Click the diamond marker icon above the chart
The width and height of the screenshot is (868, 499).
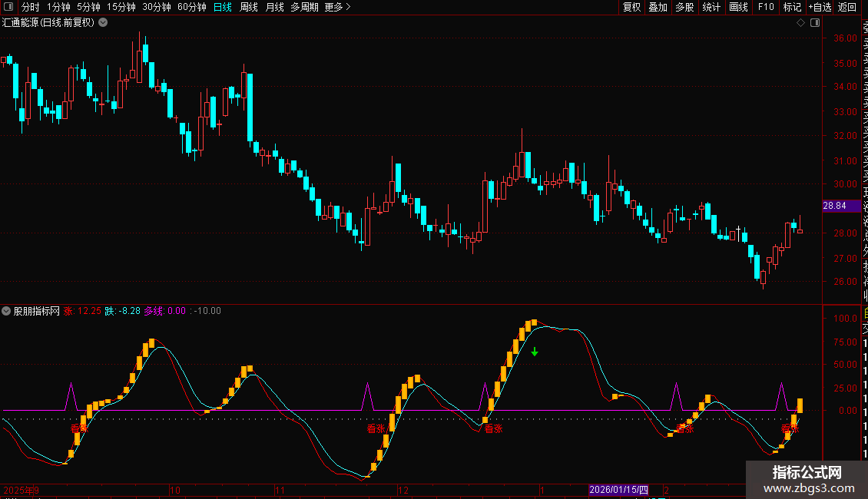pos(800,23)
